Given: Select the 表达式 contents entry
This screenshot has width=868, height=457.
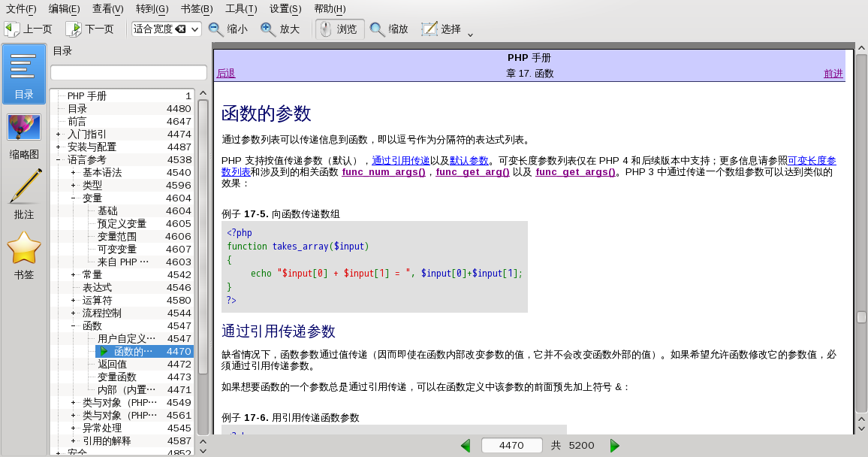Looking at the screenshot, I should pos(97,287).
